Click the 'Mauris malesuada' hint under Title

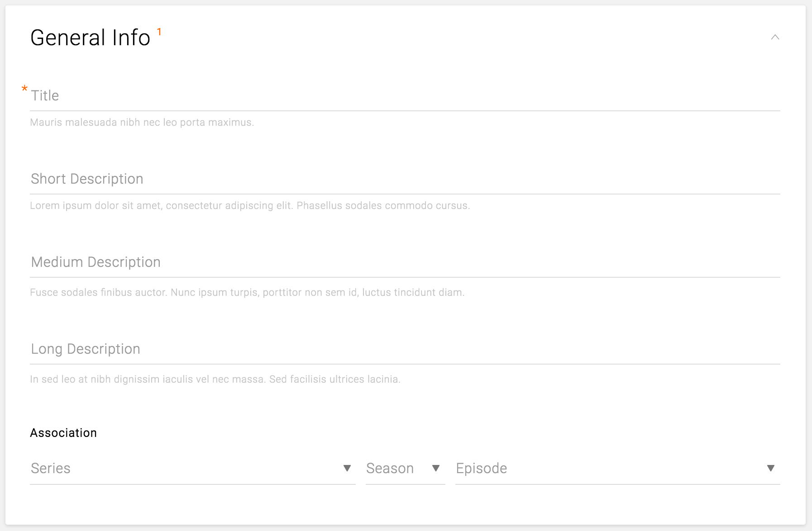point(142,123)
